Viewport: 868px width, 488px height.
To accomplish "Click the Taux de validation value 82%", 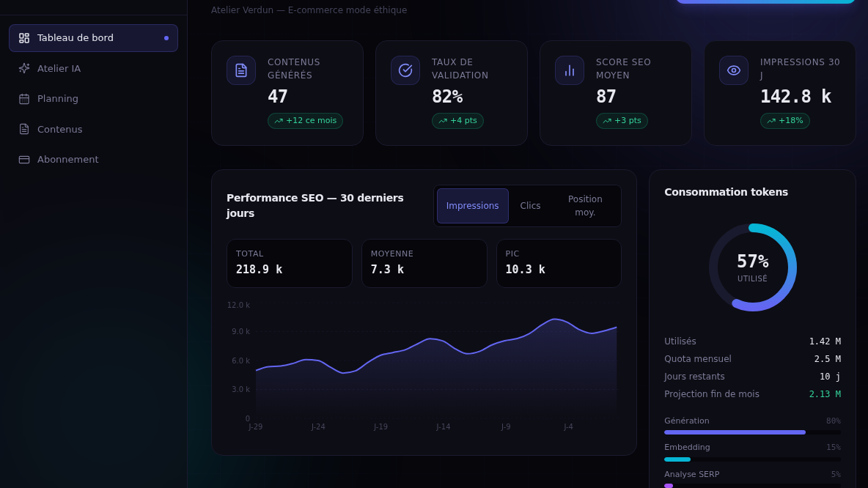I will pos(447,97).
